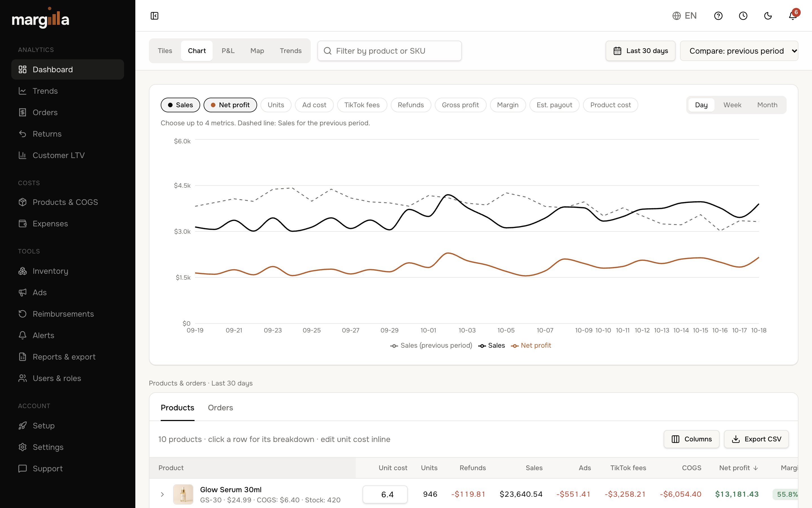812x508 pixels.
Task: Open the Columns chooser
Action: (x=691, y=439)
